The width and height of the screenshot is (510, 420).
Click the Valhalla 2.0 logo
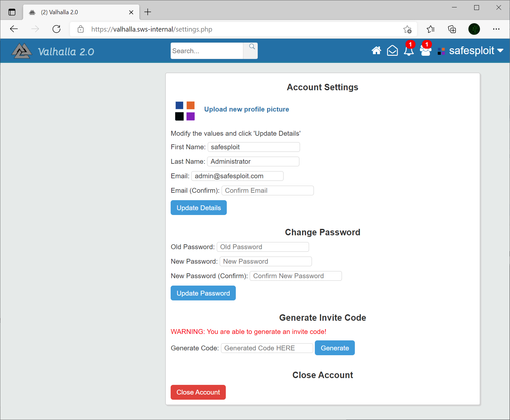pyautogui.click(x=53, y=51)
